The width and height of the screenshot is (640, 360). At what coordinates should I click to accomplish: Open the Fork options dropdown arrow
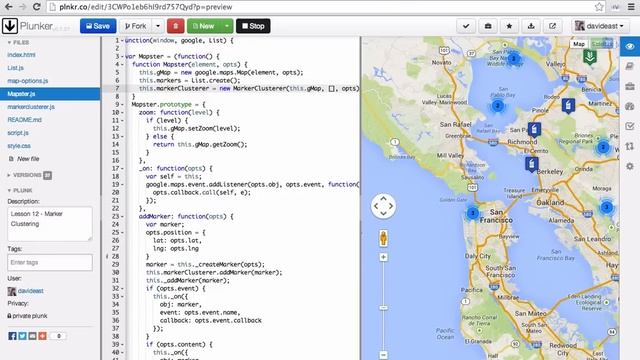(158, 26)
